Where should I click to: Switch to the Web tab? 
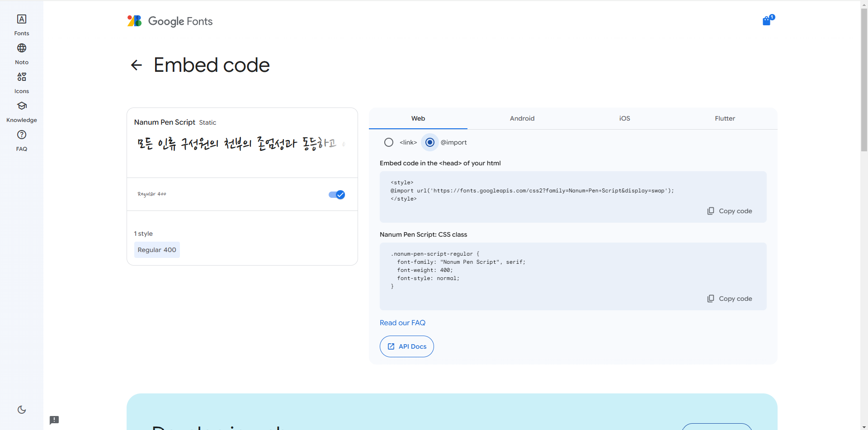(x=418, y=118)
